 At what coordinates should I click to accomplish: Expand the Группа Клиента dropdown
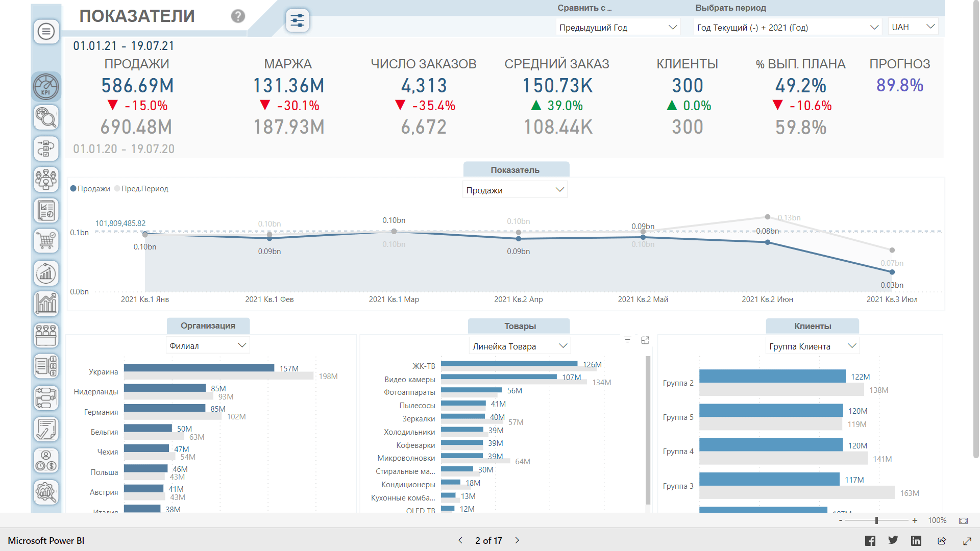click(812, 346)
